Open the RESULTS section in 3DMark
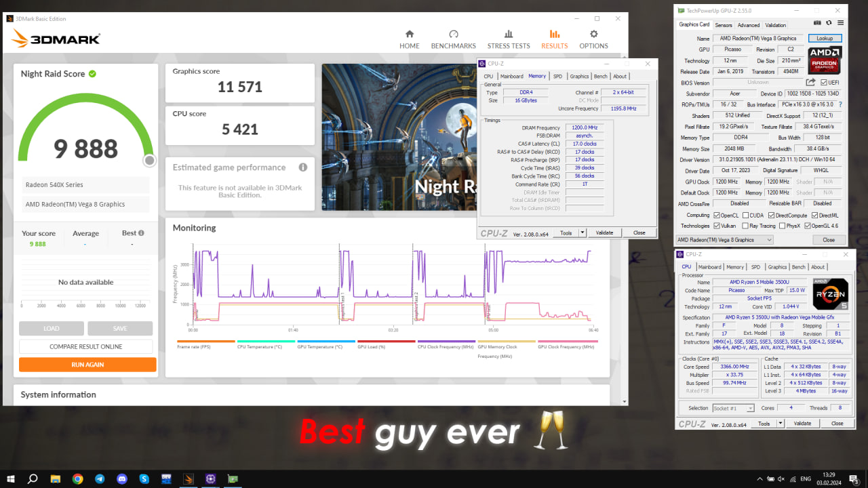The image size is (868, 488). (x=554, y=39)
